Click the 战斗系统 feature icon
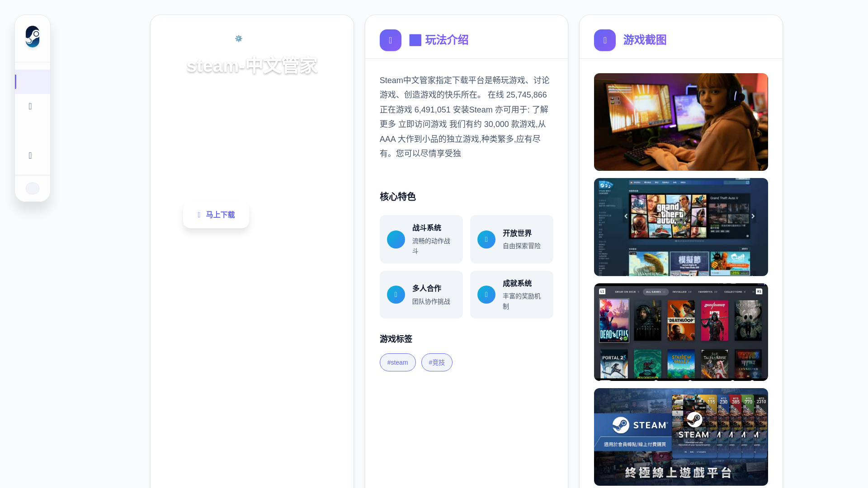868x488 pixels. pos(396,239)
